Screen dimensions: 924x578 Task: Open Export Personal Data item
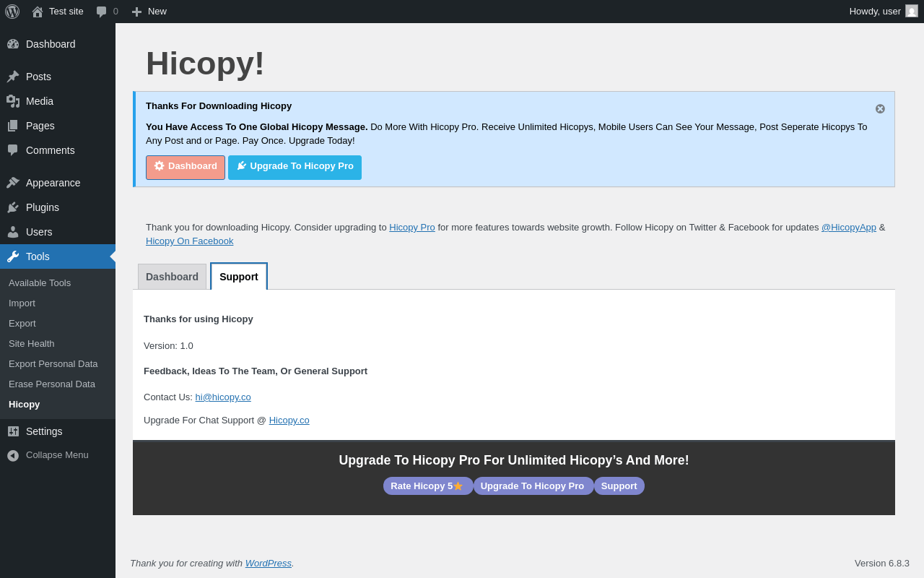tap(53, 363)
